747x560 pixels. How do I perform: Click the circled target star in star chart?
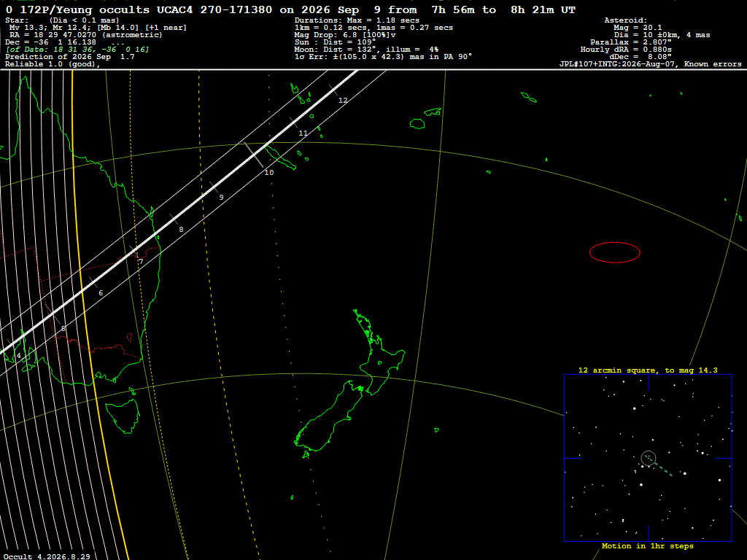(x=649, y=458)
